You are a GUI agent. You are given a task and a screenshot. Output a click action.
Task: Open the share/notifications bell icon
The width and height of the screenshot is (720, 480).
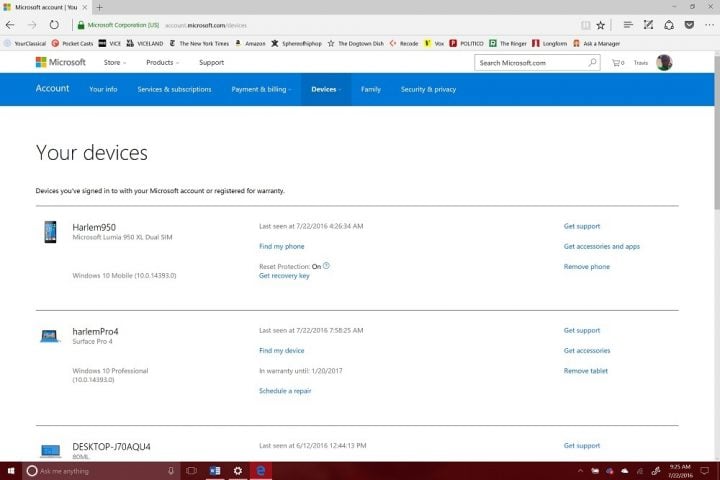(669, 25)
